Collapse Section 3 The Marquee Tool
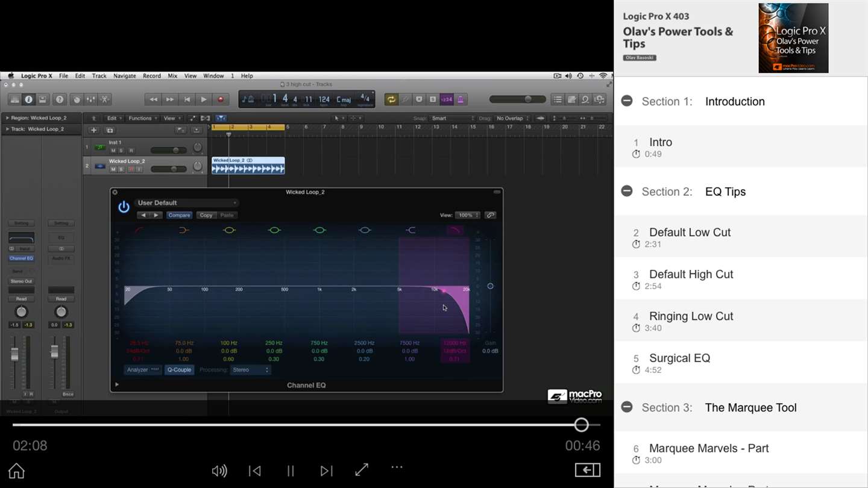 click(627, 407)
